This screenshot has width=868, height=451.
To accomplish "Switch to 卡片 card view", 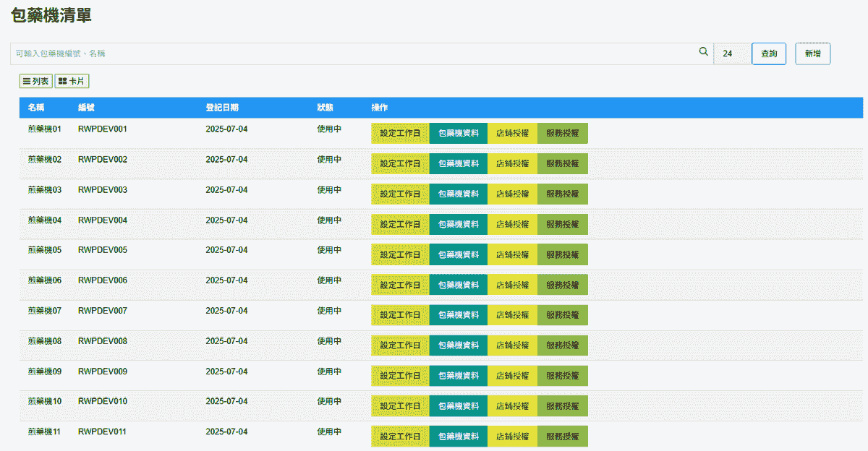I will 72,82.
